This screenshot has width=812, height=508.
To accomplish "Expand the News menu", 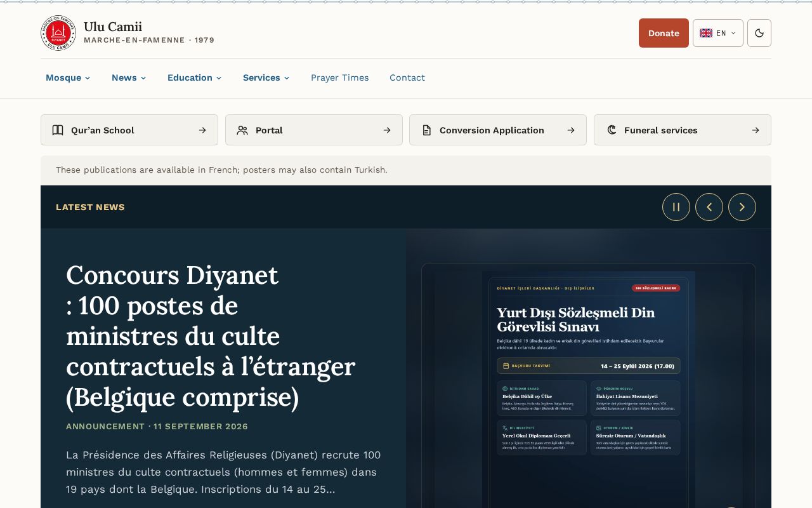I will pyautogui.click(x=129, y=77).
